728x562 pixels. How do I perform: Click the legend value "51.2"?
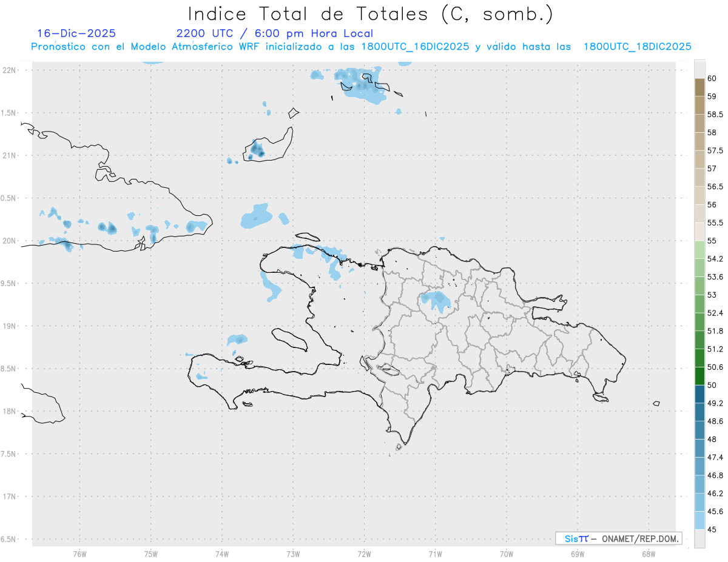click(715, 349)
